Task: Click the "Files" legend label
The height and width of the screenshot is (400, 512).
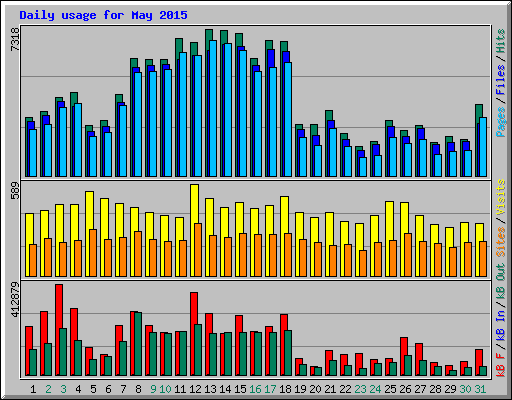Action: (501, 79)
